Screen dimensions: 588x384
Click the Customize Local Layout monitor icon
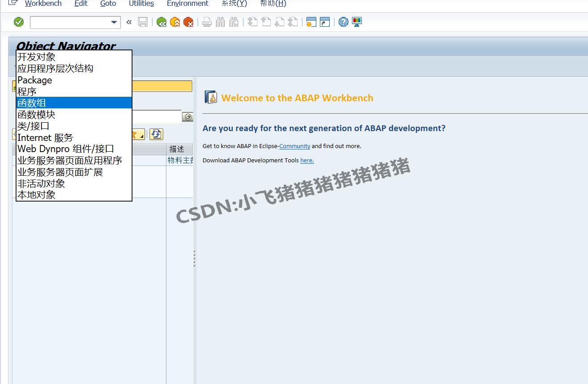tap(357, 22)
